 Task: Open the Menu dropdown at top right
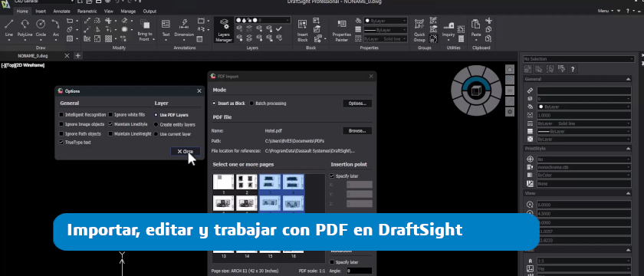coord(606,11)
